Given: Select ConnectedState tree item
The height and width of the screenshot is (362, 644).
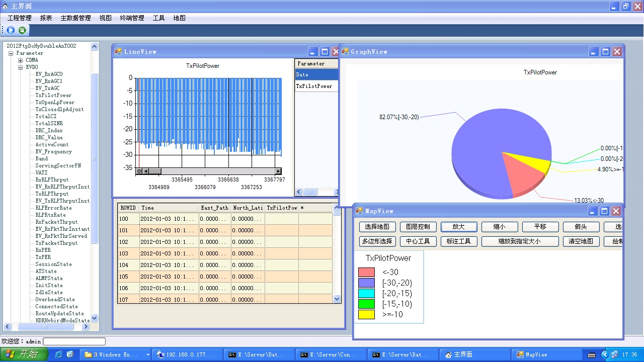Looking at the screenshot, I should (x=56, y=306).
